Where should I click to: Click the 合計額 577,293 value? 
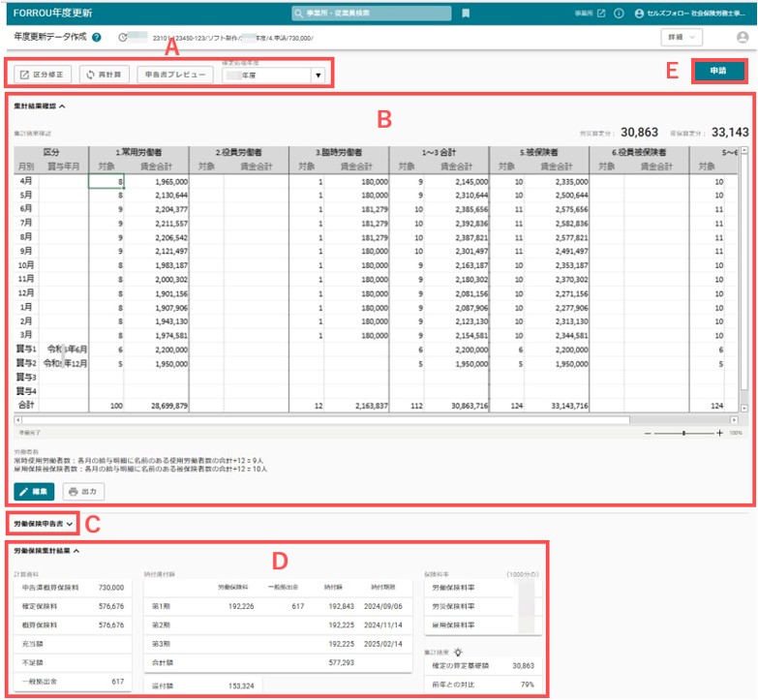(x=342, y=662)
